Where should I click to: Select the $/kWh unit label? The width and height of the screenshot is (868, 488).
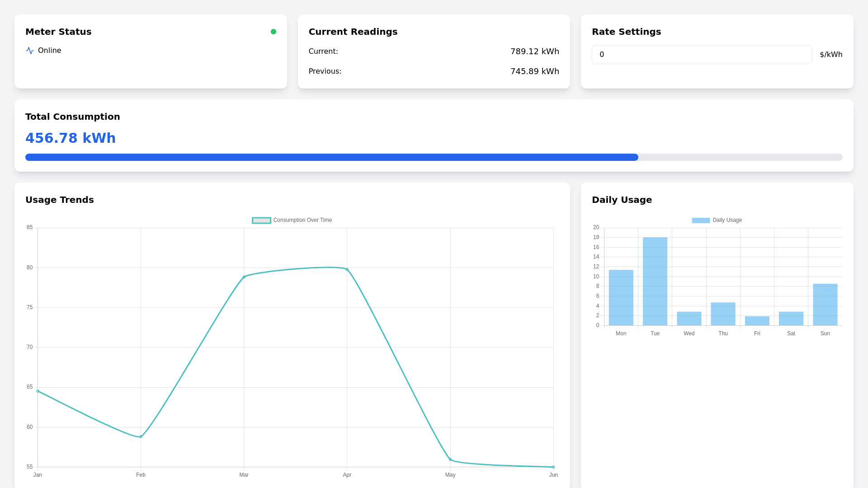click(830, 54)
